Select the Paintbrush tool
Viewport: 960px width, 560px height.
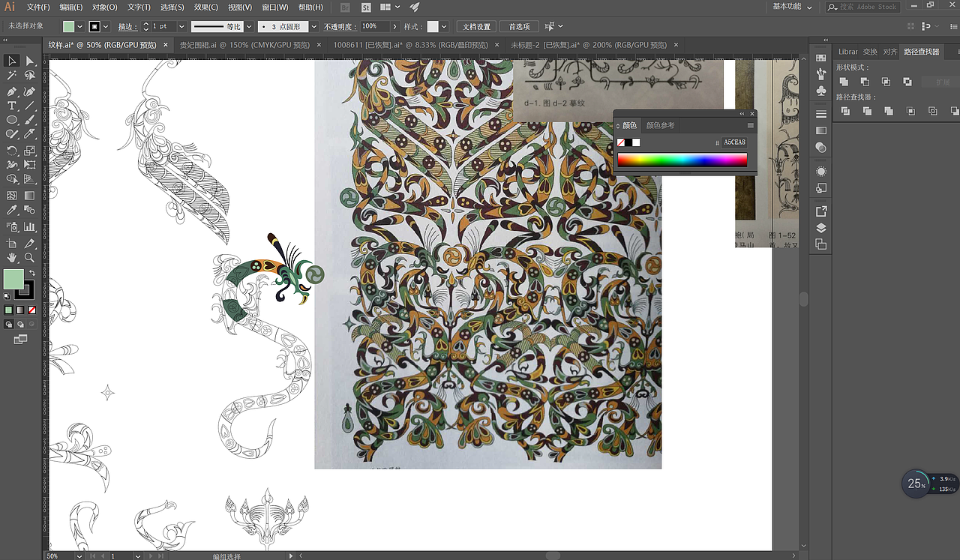point(30,120)
